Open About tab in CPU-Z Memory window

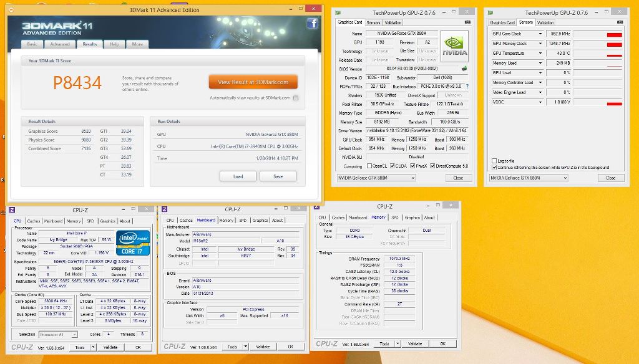[x=429, y=218]
